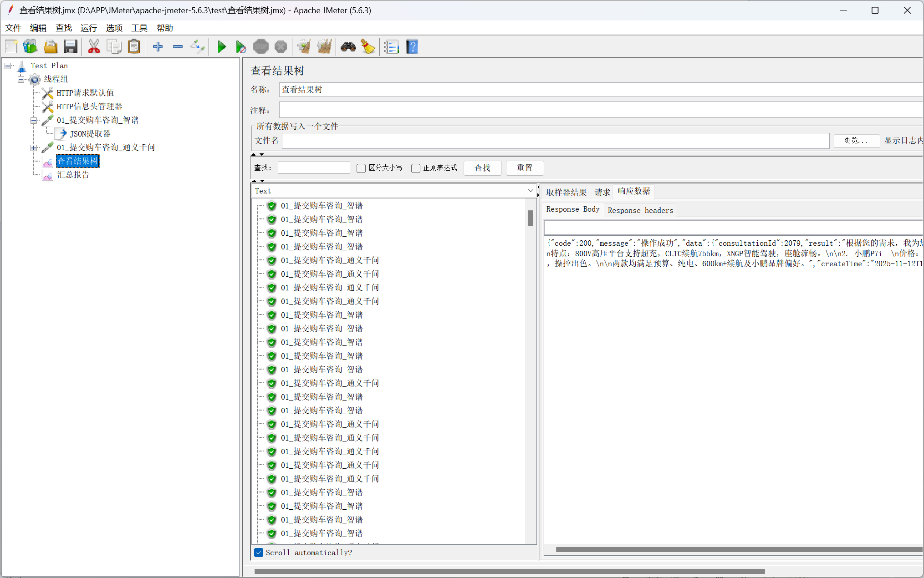This screenshot has width=924, height=578.
Task: Open the 查找 menu
Action: click(64, 28)
